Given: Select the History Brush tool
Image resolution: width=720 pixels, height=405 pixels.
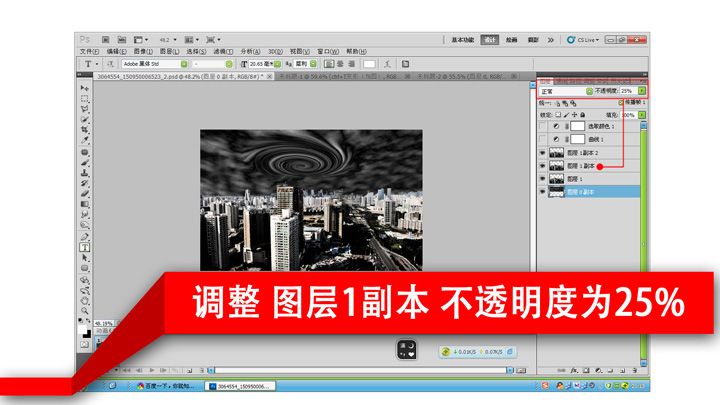Looking at the screenshot, I should coord(84,183).
